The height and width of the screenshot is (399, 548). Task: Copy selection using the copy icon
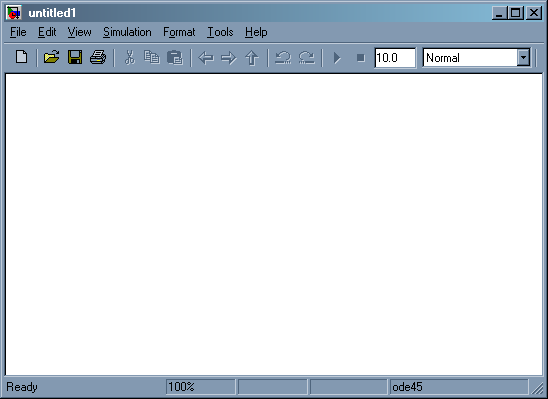pos(152,57)
